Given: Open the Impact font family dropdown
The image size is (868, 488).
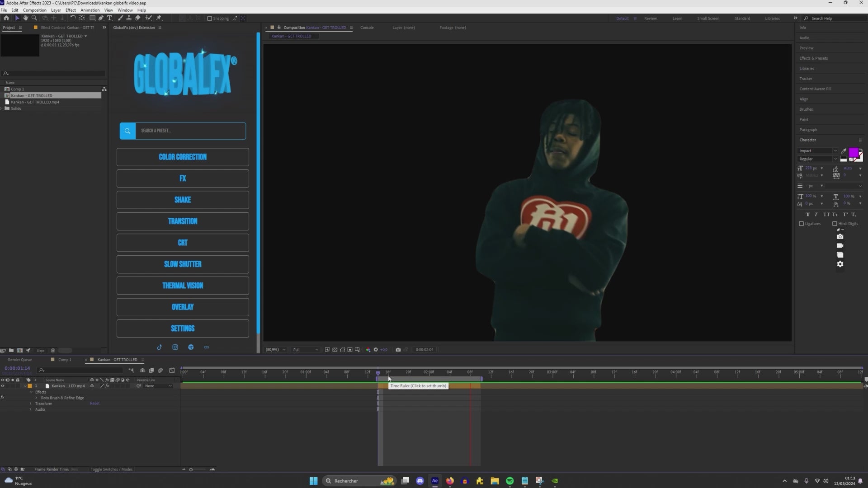Looking at the screenshot, I should coord(818,151).
